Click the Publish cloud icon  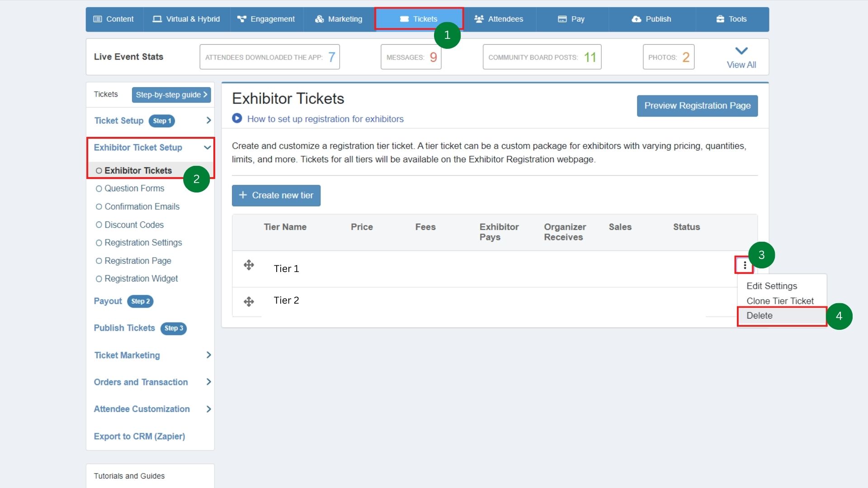(636, 19)
